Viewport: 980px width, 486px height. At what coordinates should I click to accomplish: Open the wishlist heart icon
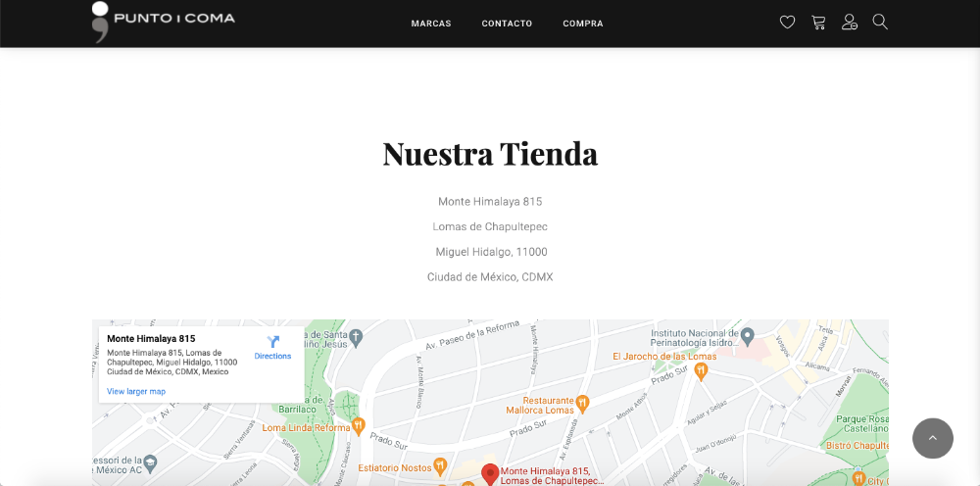click(787, 23)
